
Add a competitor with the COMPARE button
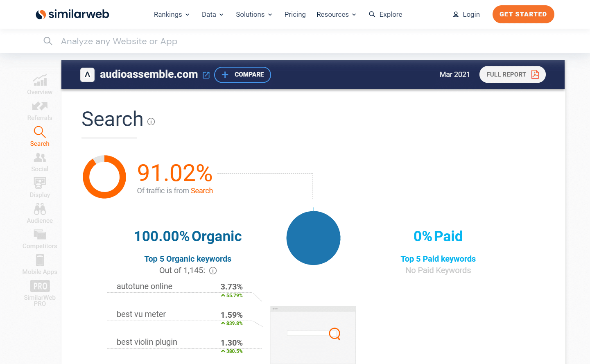tap(242, 75)
